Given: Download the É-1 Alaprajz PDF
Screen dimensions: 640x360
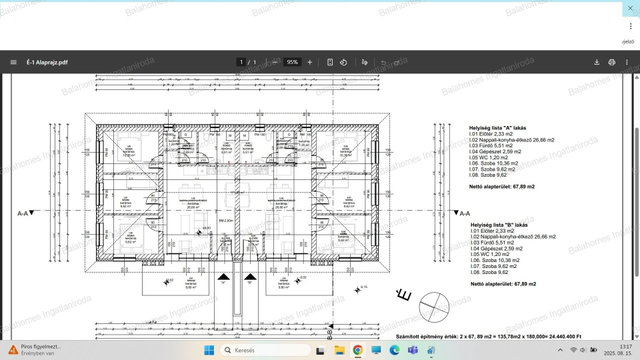Looking at the screenshot, I should tap(597, 62).
